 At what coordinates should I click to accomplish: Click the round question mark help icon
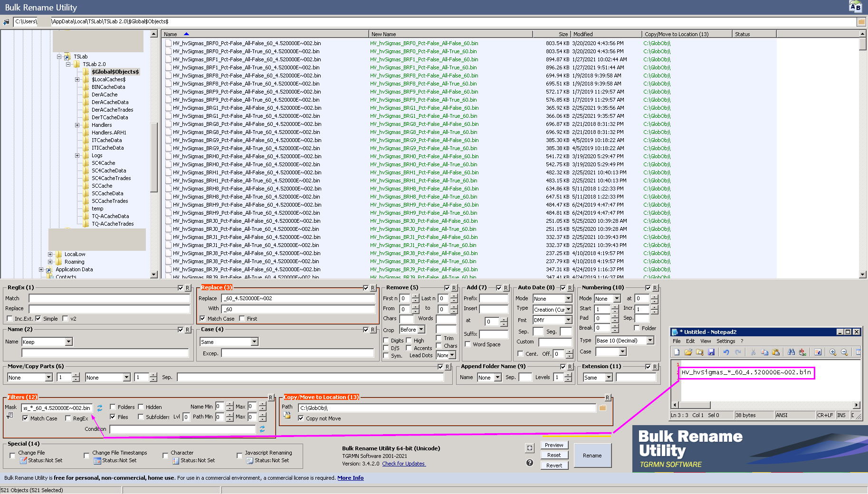pyautogui.click(x=530, y=463)
